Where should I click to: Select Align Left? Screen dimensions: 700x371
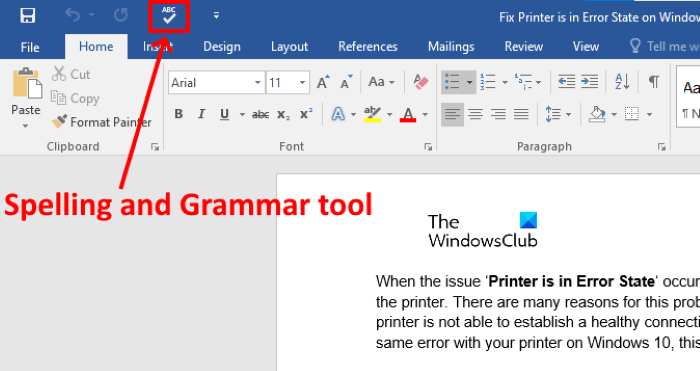point(452,114)
